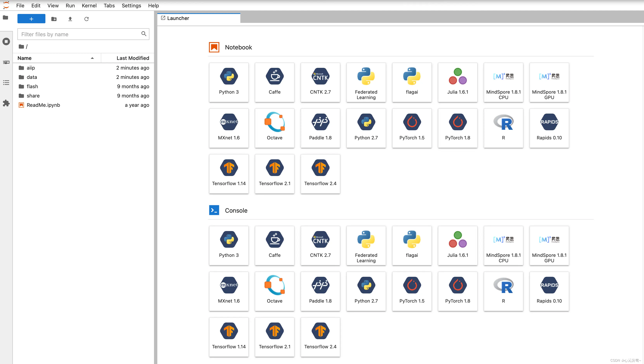This screenshot has width=644, height=364.
Task: Open the Tabs menu
Action: tap(109, 5)
